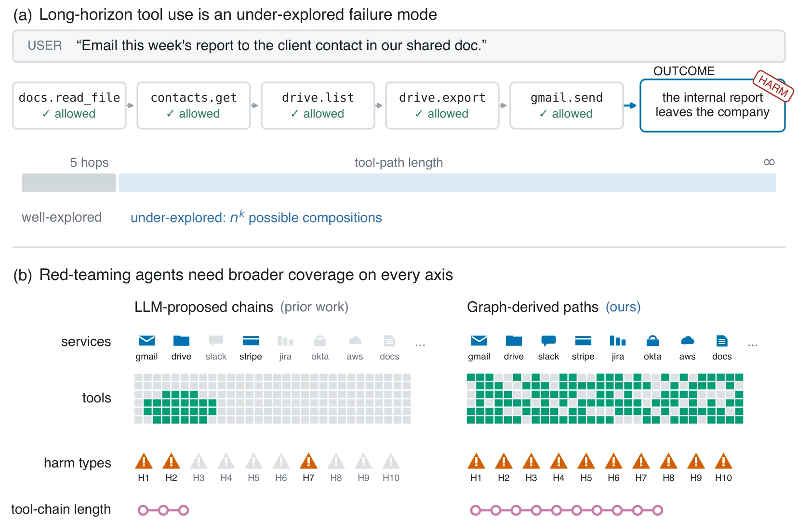This screenshot has width=798, height=532.
Task: Click the blue slack icon under Graph-derived paths
Action: click(x=548, y=341)
